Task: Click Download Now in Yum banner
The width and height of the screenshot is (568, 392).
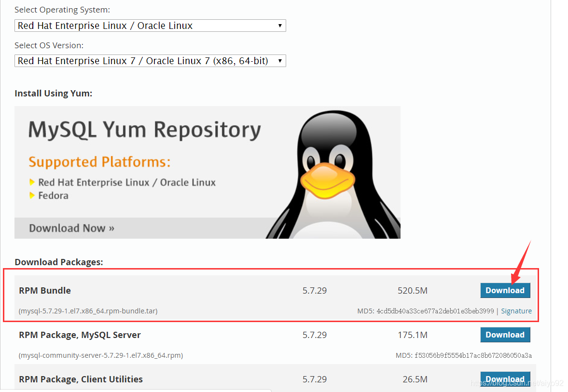Action: (72, 228)
